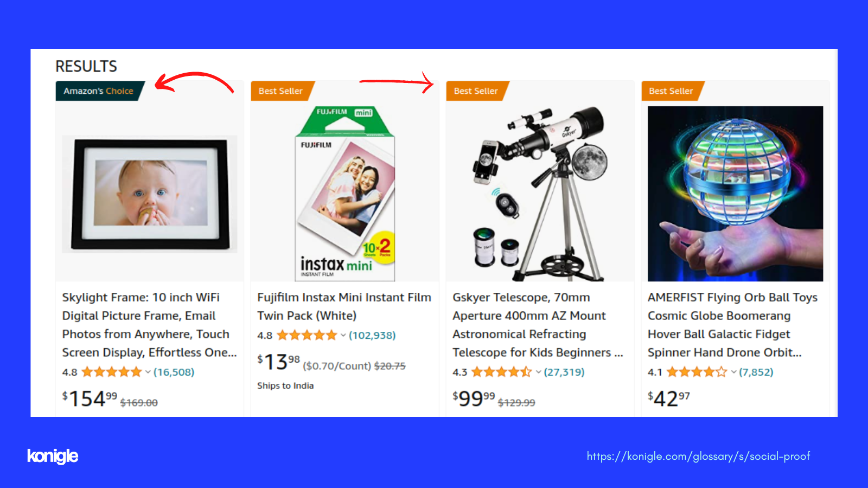Open the Skylight Frame product title link
The height and width of the screenshot is (488, 868).
(149, 325)
